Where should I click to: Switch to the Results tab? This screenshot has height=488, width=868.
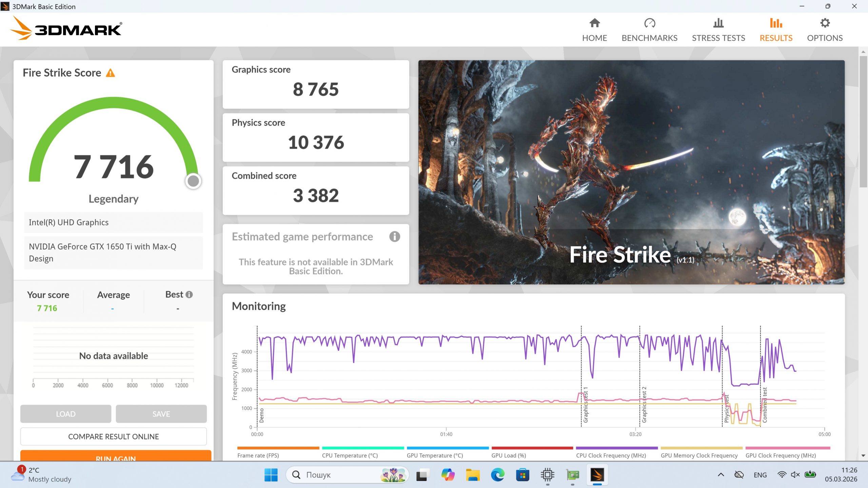[776, 30]
